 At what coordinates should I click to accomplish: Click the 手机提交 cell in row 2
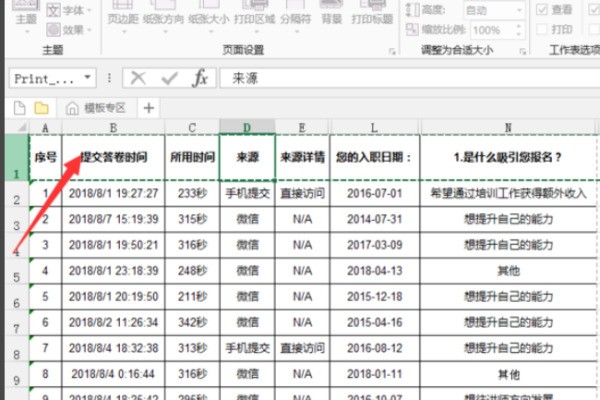coord(247,193)
